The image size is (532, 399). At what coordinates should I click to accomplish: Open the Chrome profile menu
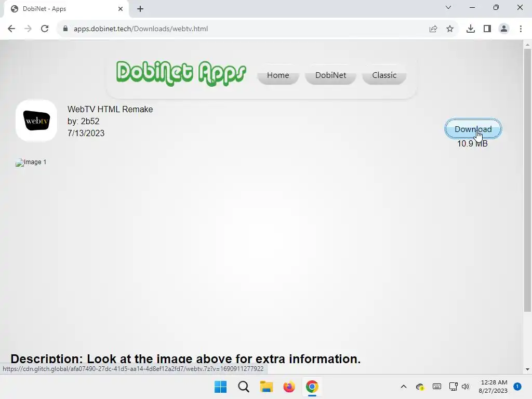pos(504,29)
